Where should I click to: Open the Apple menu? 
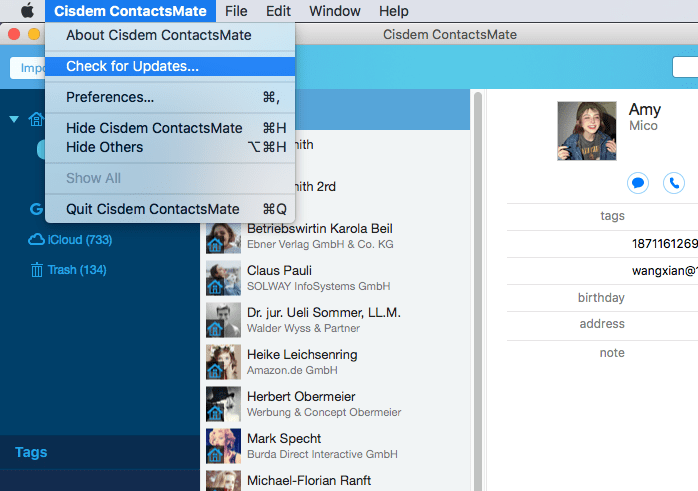tap(27, 11)
